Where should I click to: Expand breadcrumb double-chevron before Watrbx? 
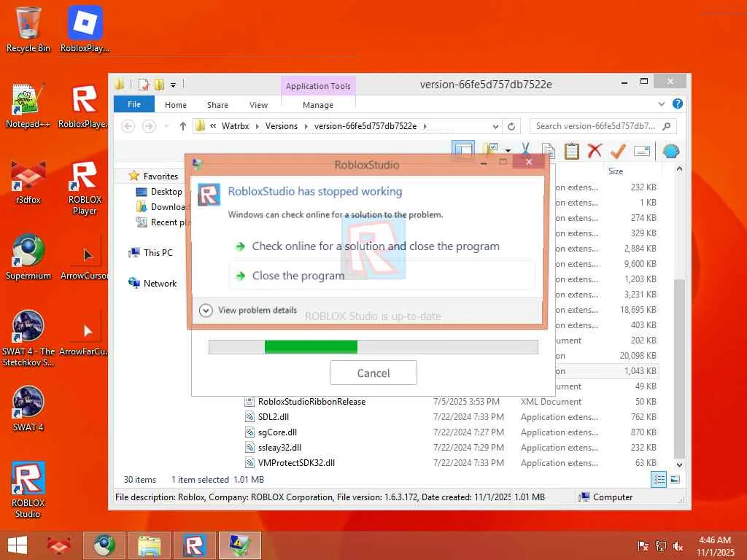tap(213, 126)
